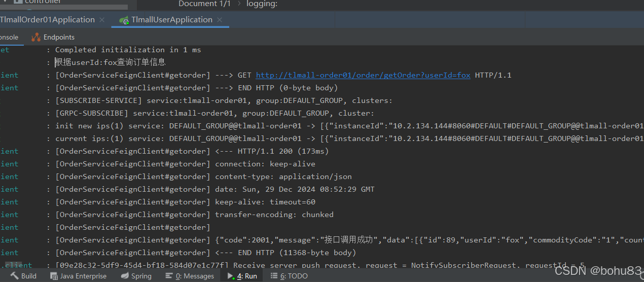The image size is (644, 282).
Task: Click the 'HTTP/1.1 200 (173ms)' log line
Action: tap(192, 151)
